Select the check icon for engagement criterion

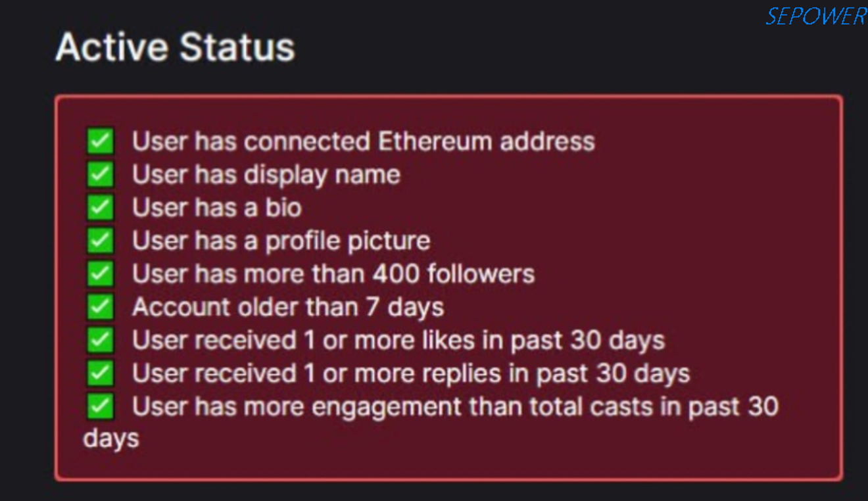100,406
